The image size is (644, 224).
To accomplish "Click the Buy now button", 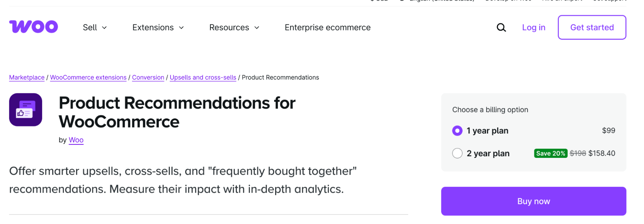I will click(533, 201).
